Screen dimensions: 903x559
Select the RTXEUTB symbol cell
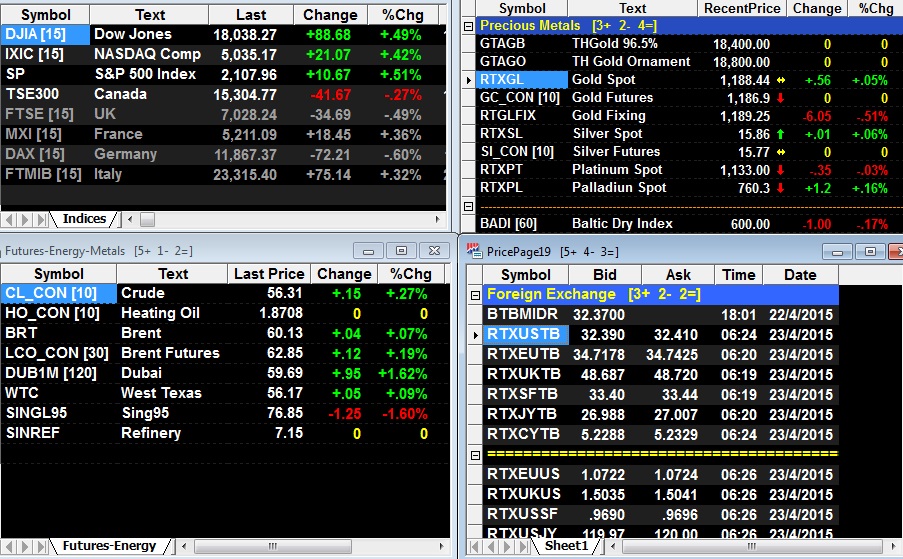coord(526,355)
